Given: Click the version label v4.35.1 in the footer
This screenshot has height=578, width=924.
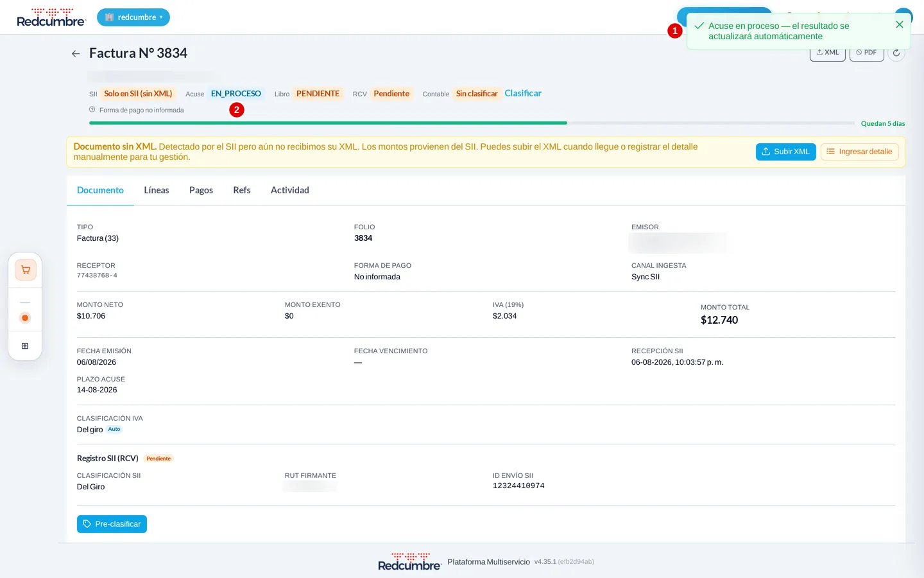Looking at the screenshot, I should click(545, 562).
